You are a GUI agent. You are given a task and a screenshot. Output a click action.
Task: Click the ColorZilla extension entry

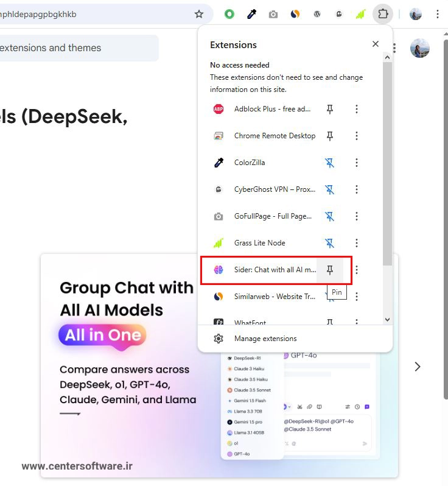point(263,163)
